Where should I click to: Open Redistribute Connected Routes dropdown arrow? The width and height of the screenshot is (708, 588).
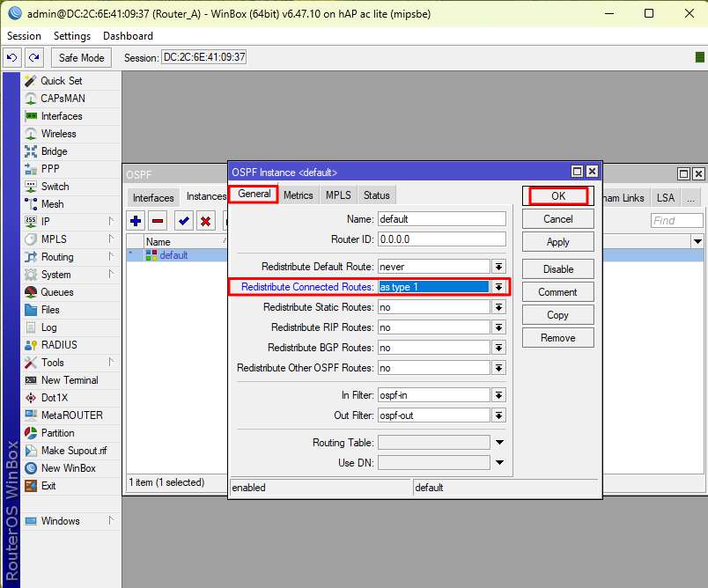pos(498,287)
